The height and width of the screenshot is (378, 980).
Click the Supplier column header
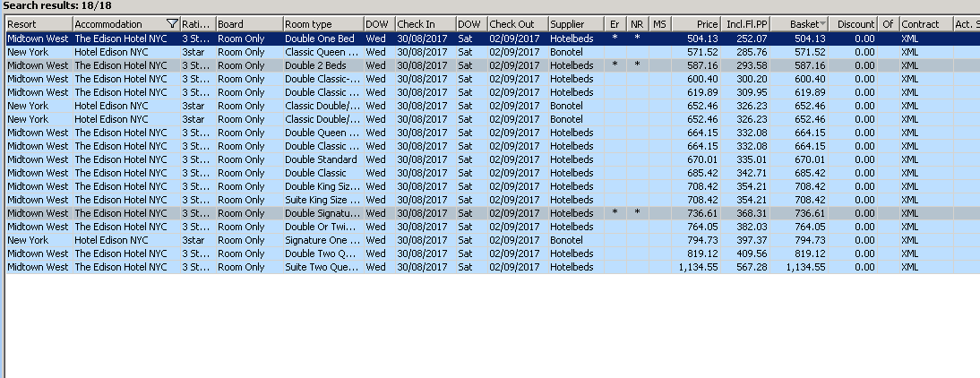click(576, 24)
